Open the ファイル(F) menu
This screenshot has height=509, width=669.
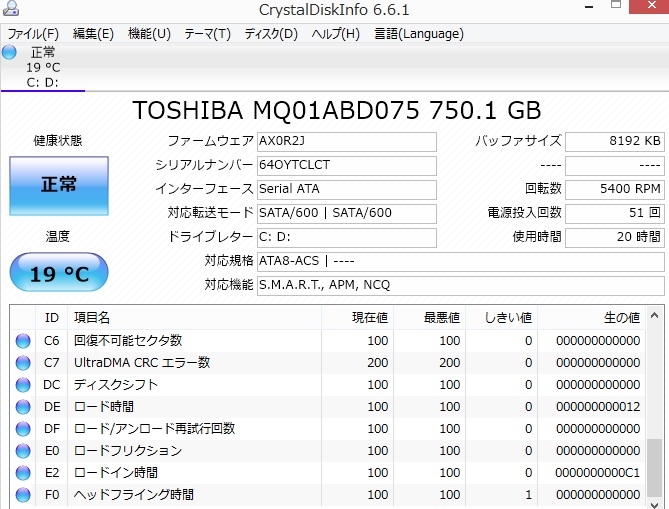click(x=33, y=33)
